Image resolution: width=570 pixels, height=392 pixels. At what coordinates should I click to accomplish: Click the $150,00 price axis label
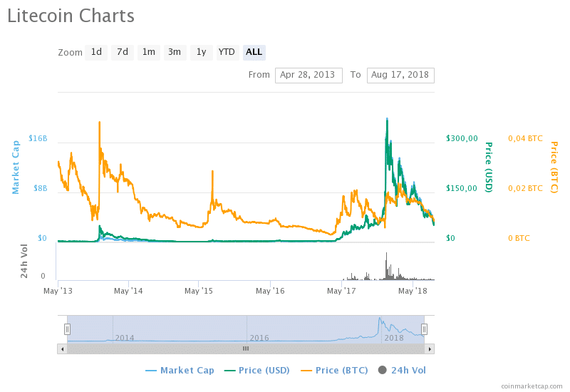(462, 188)
